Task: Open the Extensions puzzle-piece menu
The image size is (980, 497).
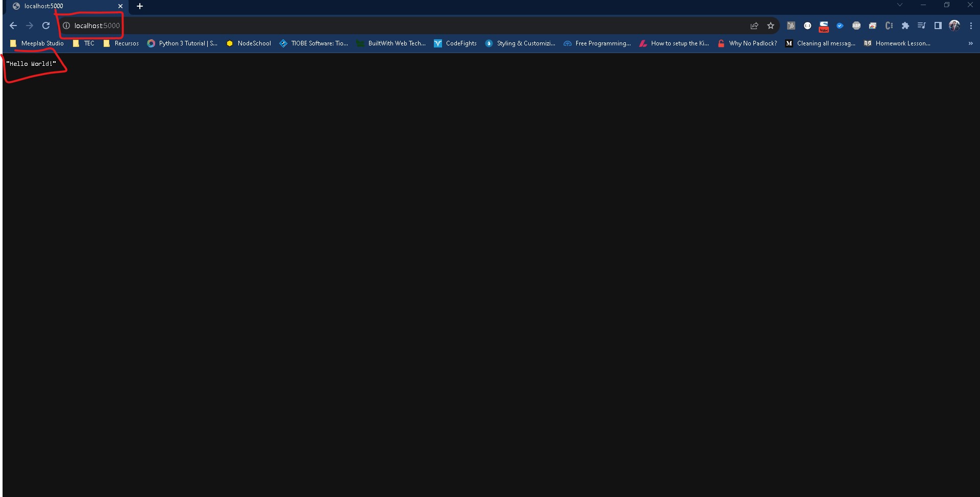Action: tap(905, 26)
